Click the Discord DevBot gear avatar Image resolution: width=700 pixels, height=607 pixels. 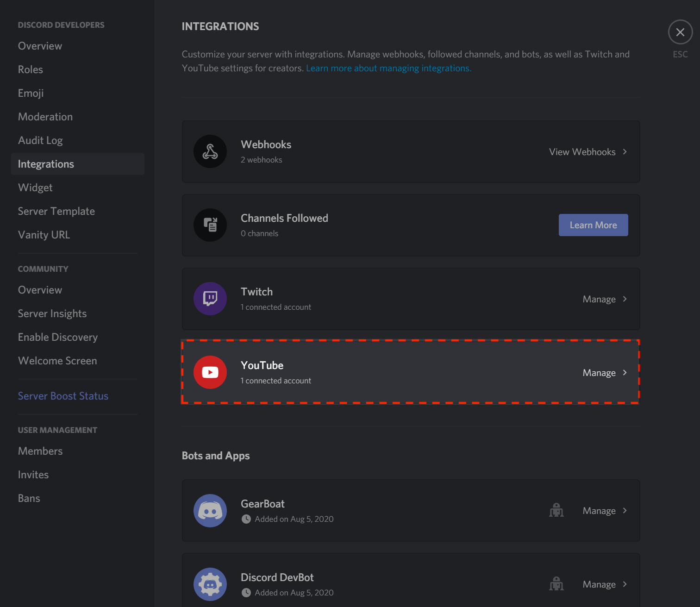(210, 584)
